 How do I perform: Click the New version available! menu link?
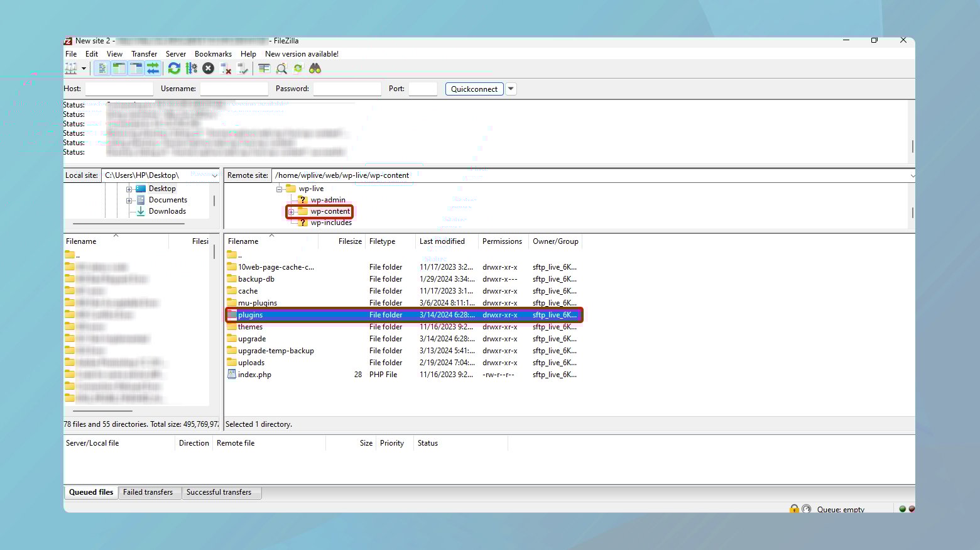[302, 54]
